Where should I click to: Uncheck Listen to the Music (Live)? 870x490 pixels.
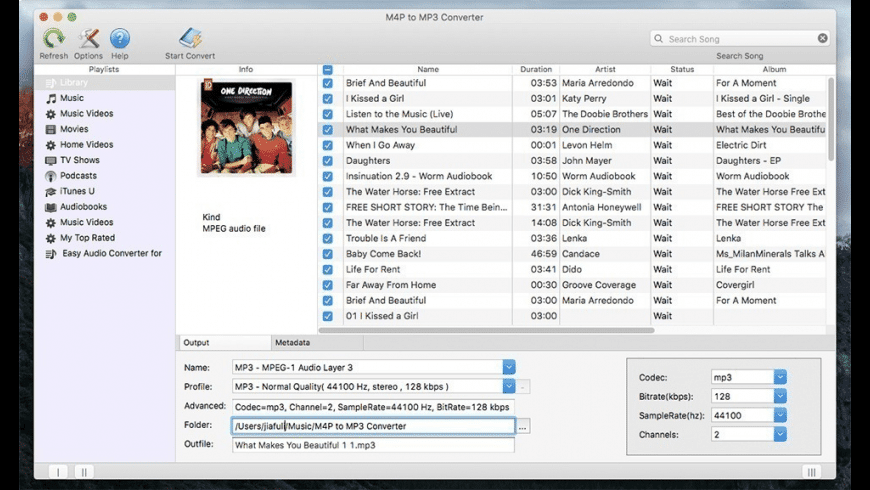[x=327, y=114]
